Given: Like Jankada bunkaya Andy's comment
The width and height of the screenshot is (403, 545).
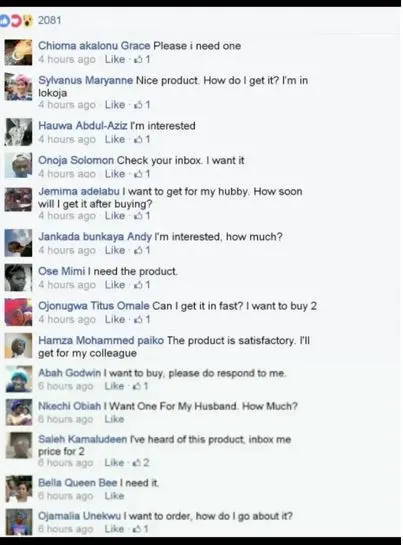Looking at the screenshot, I should click(115, 250).
